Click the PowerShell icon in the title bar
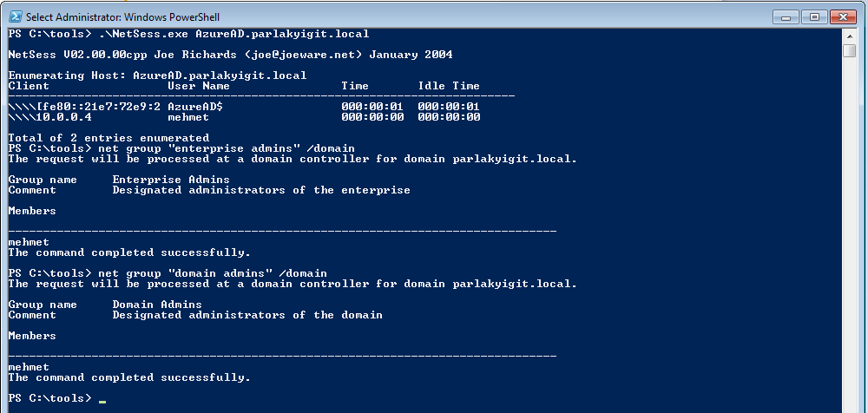Viewport: 868px width, 413px height. click(x=16, y=16)
